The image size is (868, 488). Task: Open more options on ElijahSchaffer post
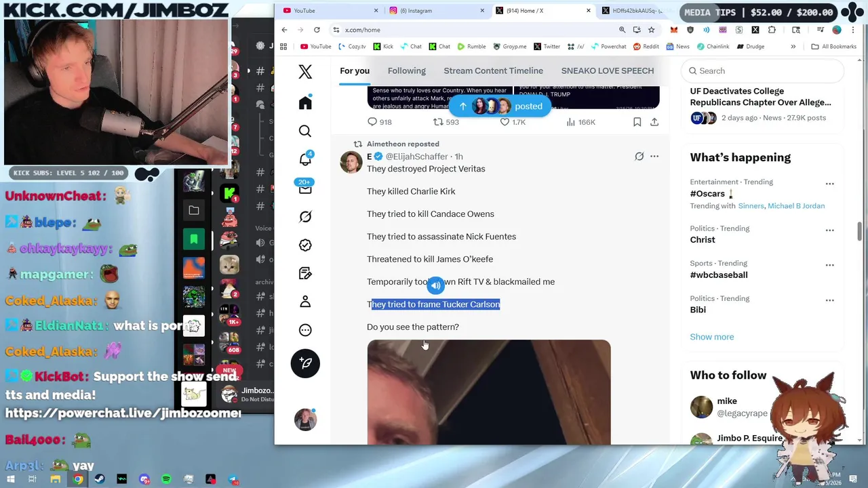pyautogui.click(x=654, y=157)
